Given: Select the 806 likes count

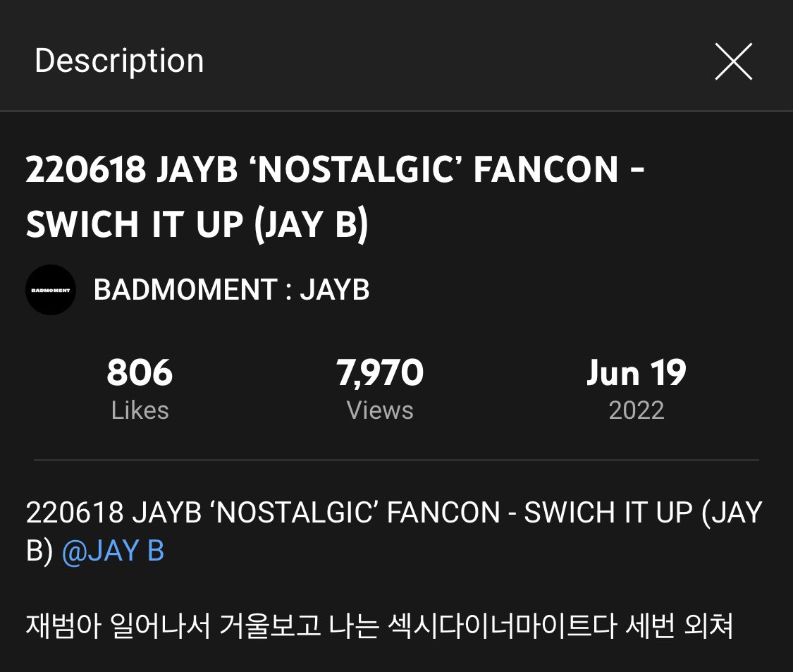Looking at the screenshot, I should pos(140,372).
